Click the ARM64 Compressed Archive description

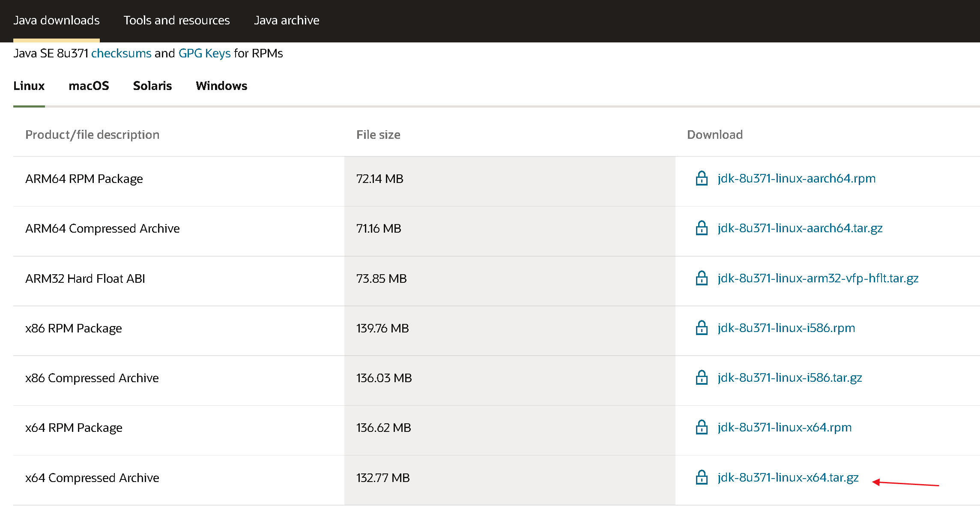102,228
